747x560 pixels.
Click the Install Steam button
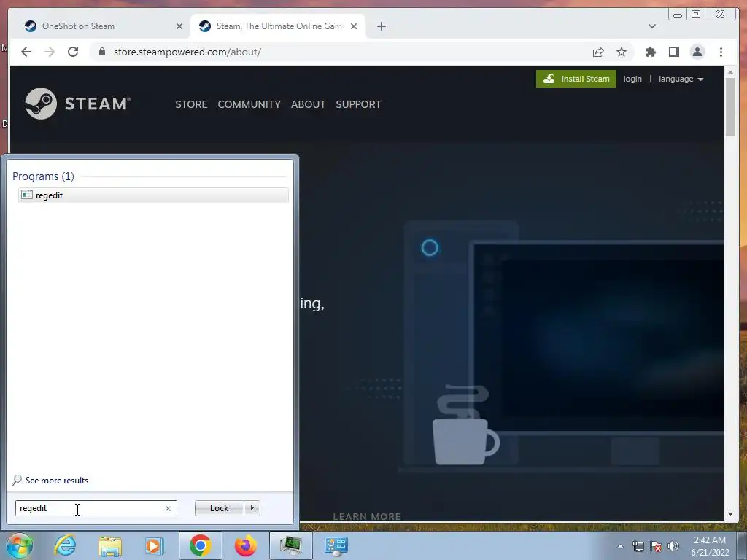click(x=576, y=79)
